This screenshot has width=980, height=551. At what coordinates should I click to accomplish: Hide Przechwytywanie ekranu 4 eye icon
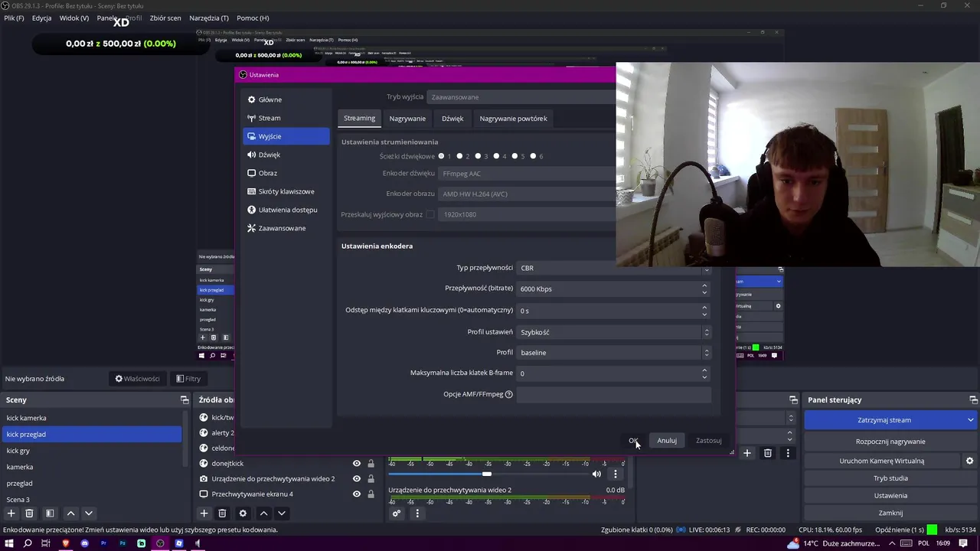click(356, 494)
